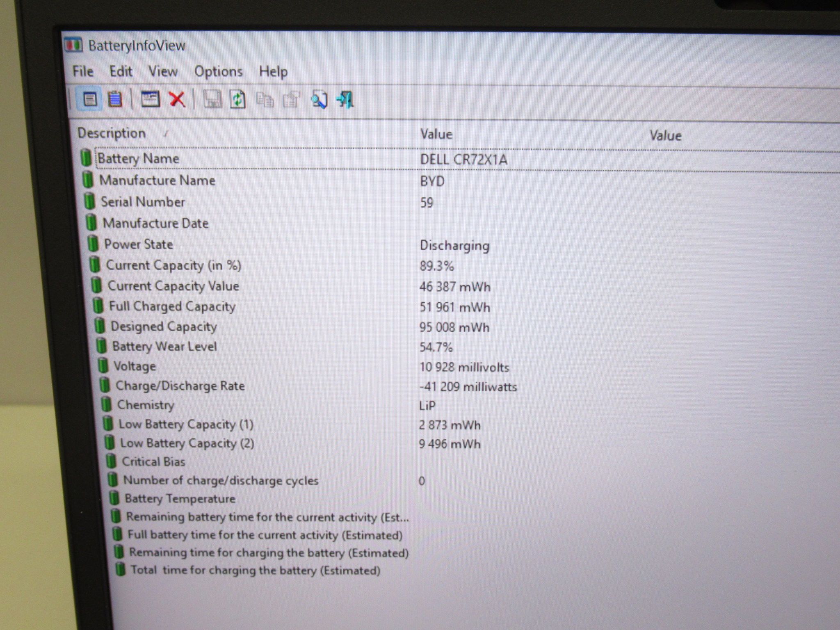The height and width of the screenshot is (630, 840).
Task: Refresh battery data with the green arrows icon
Action: (x=238, y=100)
